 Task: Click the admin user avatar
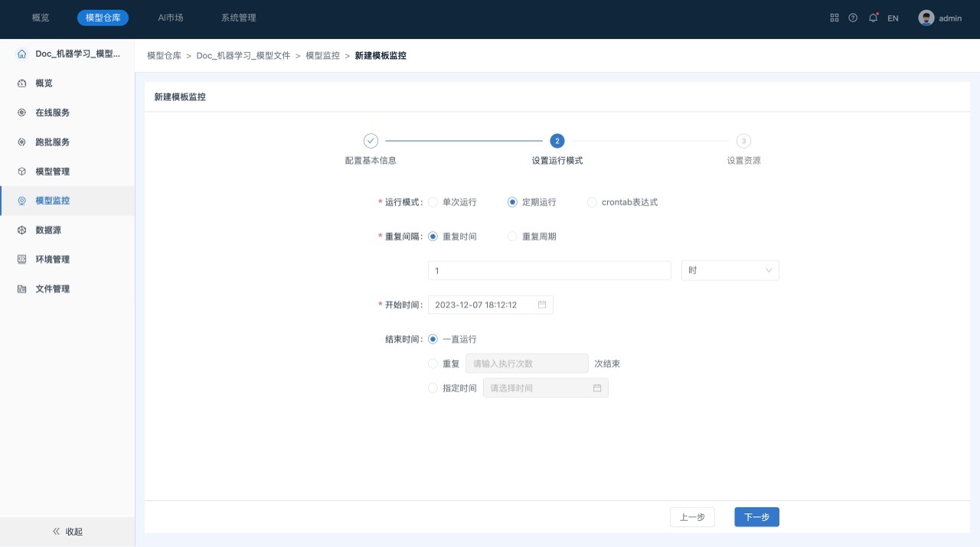point(926,18)
